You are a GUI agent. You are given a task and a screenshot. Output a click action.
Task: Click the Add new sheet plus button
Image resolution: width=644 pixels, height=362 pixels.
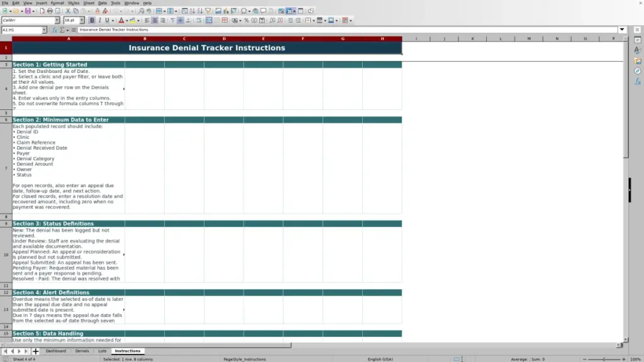35,351
